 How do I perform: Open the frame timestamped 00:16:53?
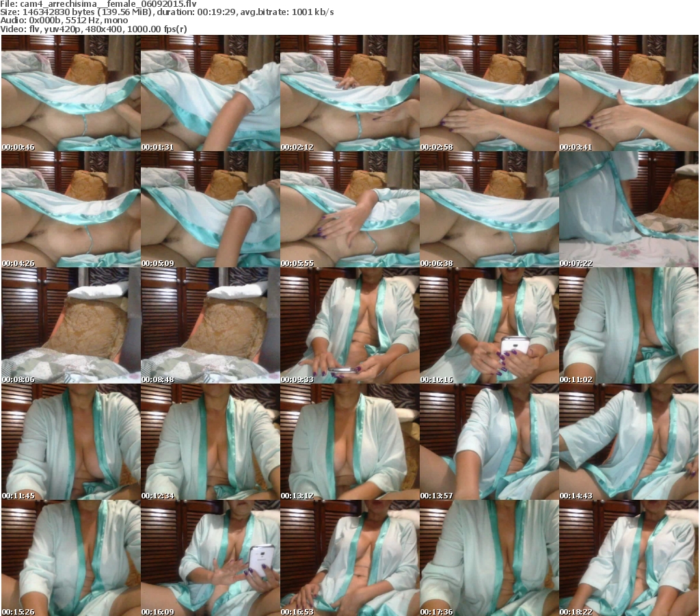click(350, 558)
